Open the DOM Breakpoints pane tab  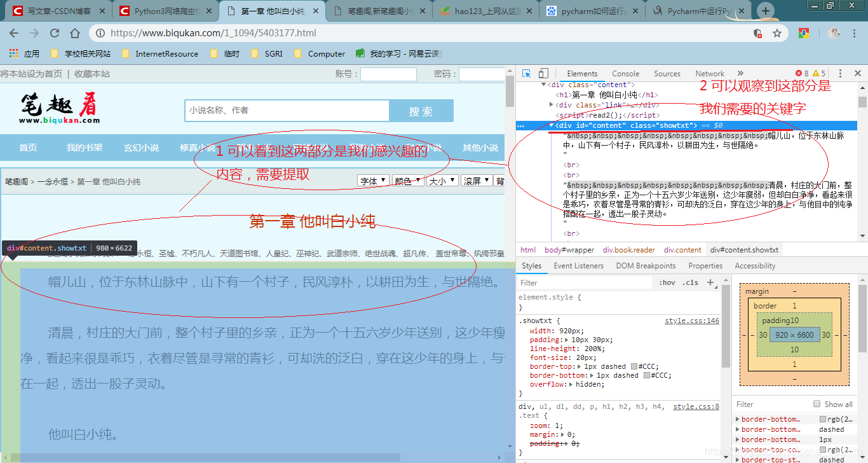pyautogui.click(x=646, y=266)
